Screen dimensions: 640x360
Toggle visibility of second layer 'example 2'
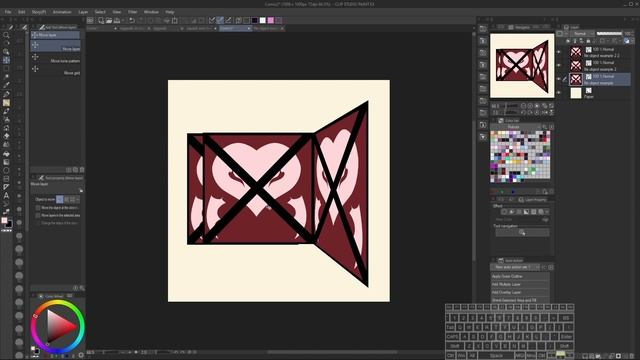click(x=559, y=65)
